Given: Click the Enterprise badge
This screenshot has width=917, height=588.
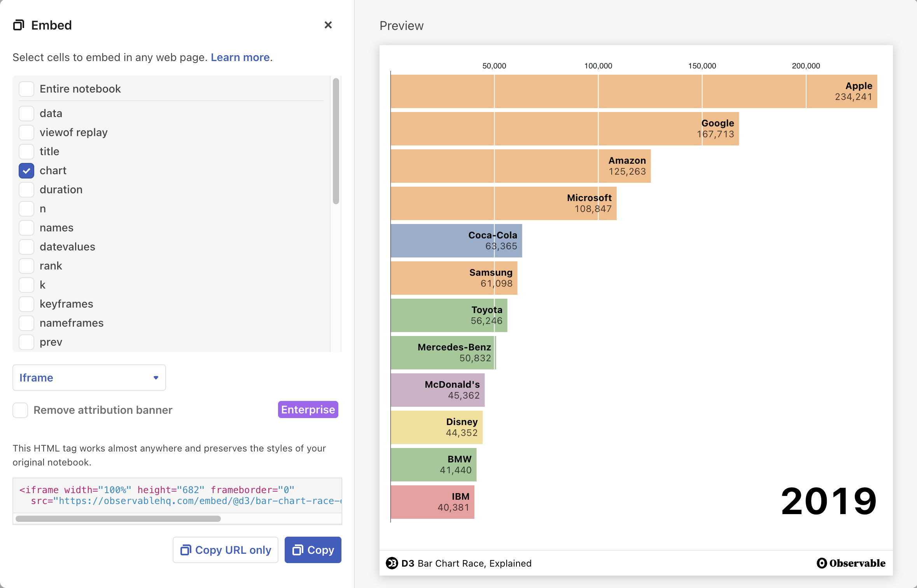Looking at the screenshot, I should [x=308, y=409].
